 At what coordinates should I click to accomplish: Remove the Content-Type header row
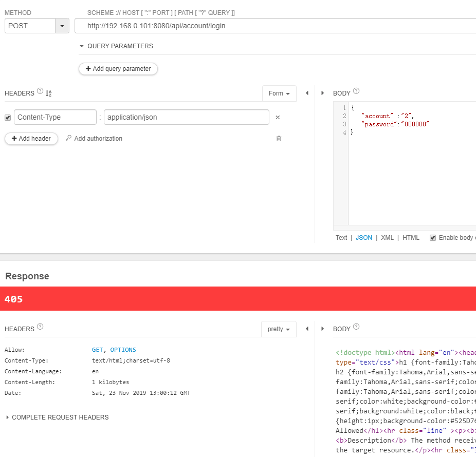tap(278, 118)
